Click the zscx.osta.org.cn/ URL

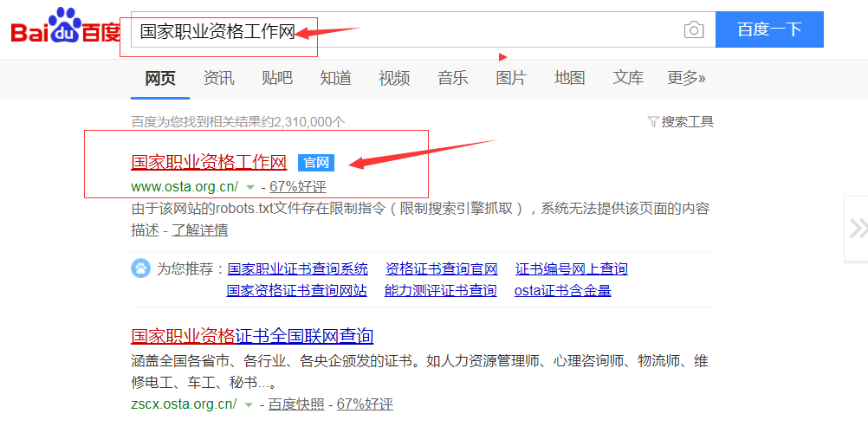click(x=184, y=404)
